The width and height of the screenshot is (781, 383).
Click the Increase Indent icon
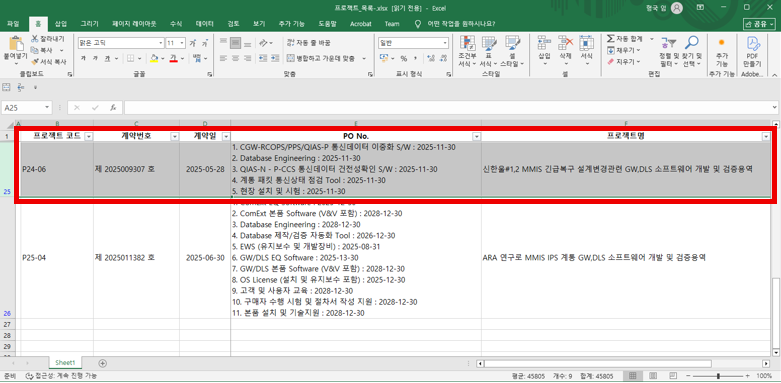(275, 59)
